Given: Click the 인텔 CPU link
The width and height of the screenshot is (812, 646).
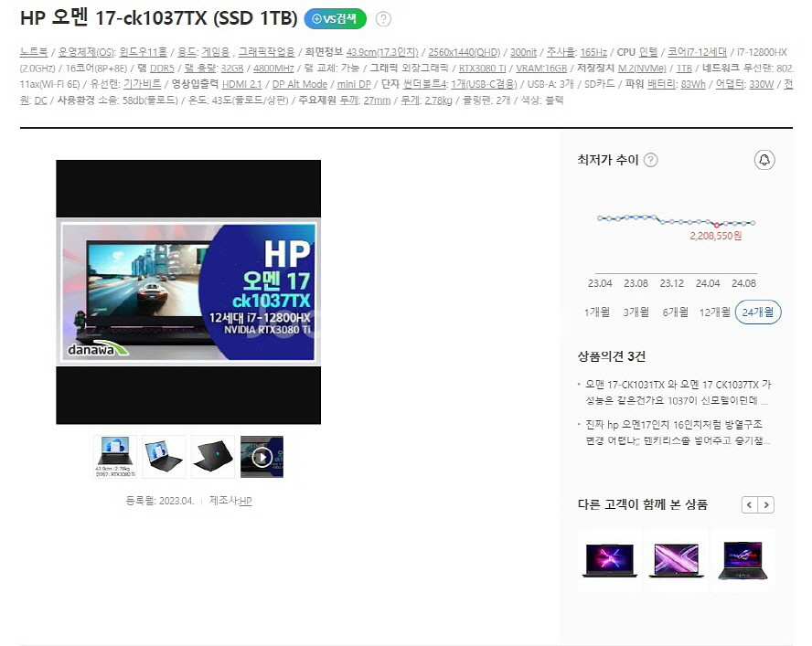Looking at the screenshot, I should click(648, 52).
